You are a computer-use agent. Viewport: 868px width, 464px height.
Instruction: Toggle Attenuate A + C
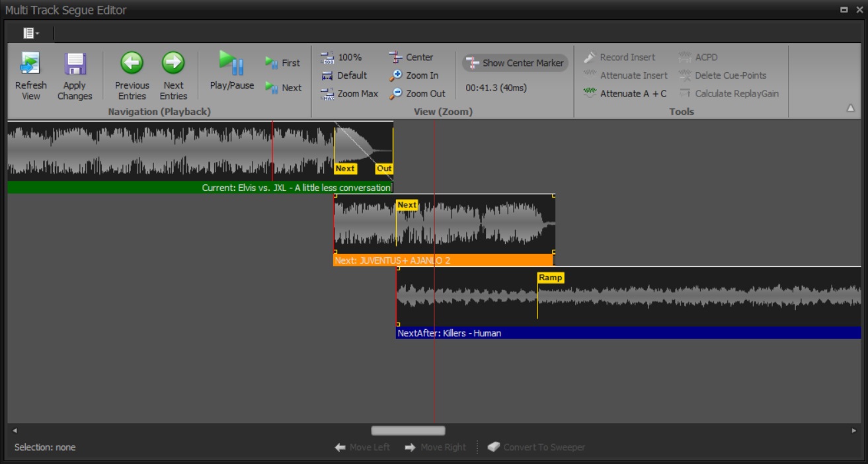pos(625,94)
